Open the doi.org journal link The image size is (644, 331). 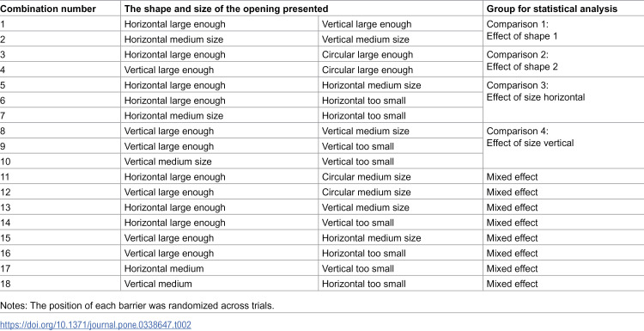[x=95, y=324]
